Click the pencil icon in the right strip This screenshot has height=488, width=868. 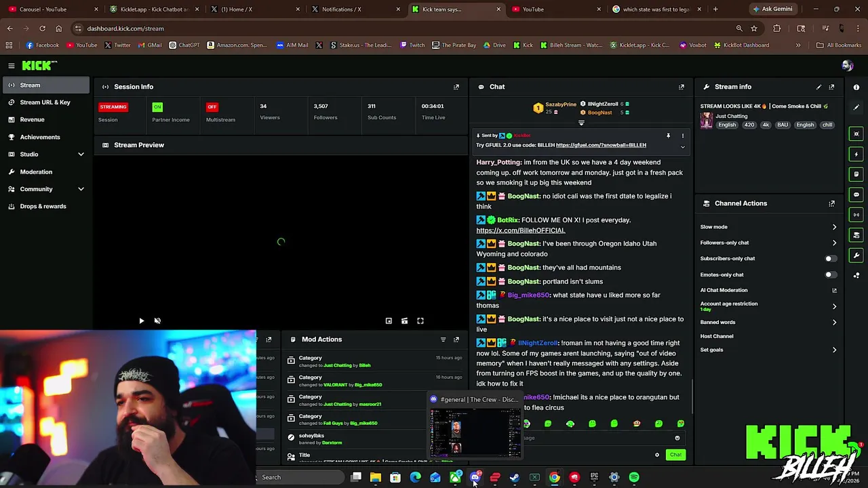[856, 107]
